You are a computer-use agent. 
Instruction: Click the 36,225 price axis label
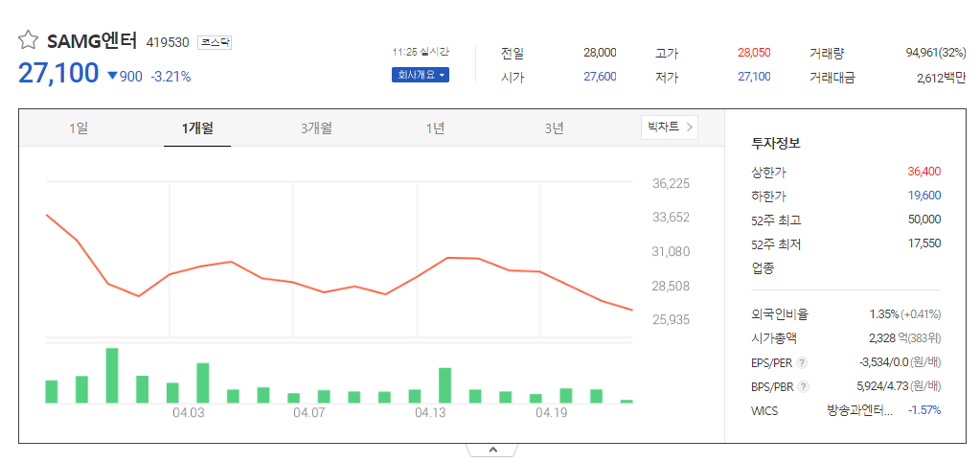(671, 184)
